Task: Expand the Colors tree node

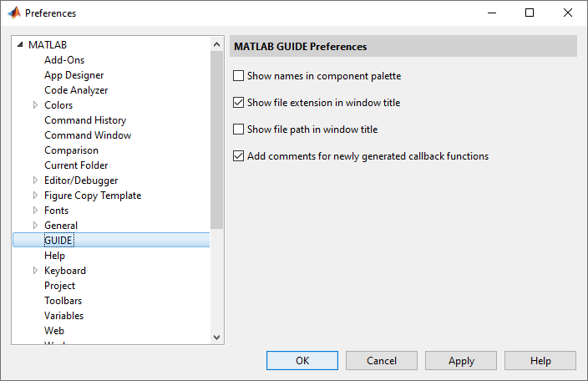Action: pos(35,105)
